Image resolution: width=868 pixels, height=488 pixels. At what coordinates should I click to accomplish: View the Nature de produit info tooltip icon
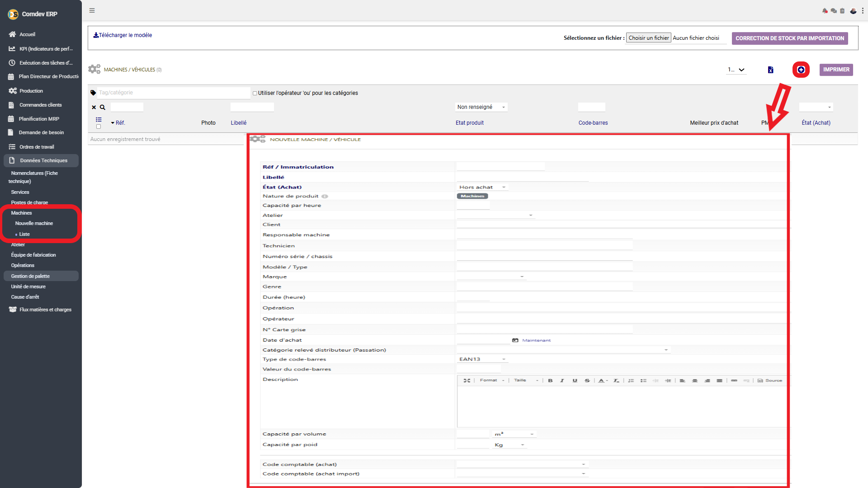[325, 196]
